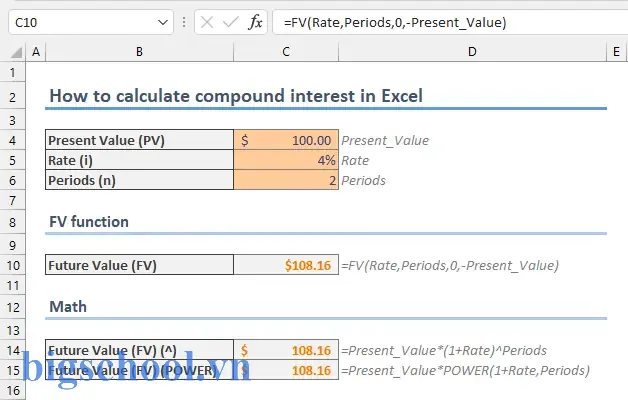Select the 'Future Value (FV) (POWER)' label cell
The width and height of the screenshot is (628, 400).
(x=139, y=370)
